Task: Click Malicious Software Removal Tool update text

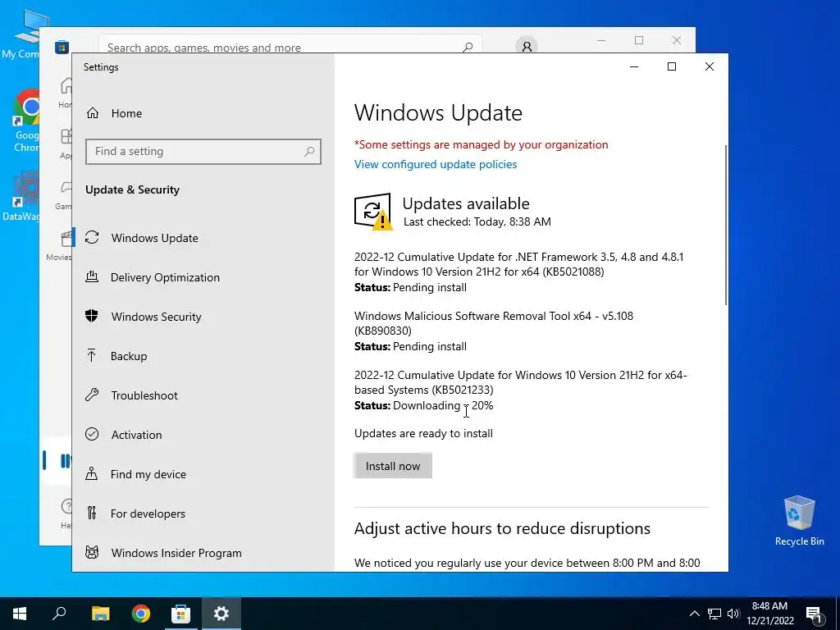Action: (x=493, y=323)
